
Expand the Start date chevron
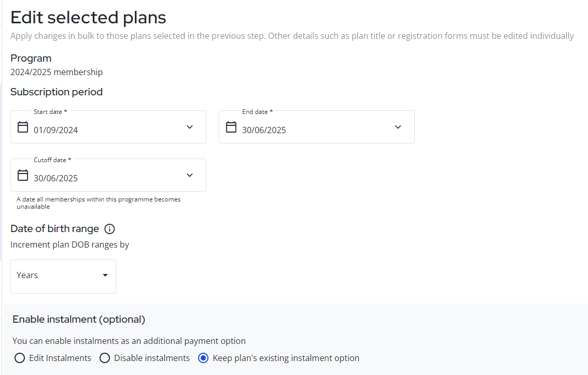click(x=190, y=127)
